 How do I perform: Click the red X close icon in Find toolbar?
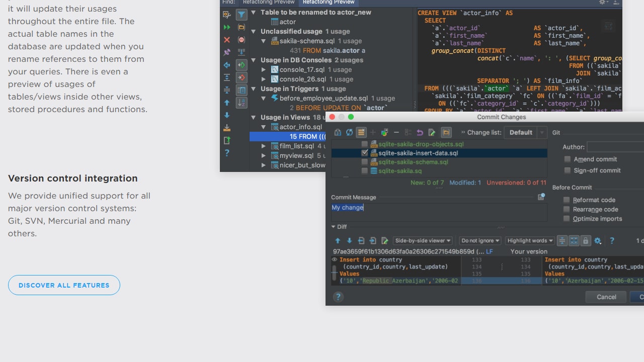coord(227,40)
